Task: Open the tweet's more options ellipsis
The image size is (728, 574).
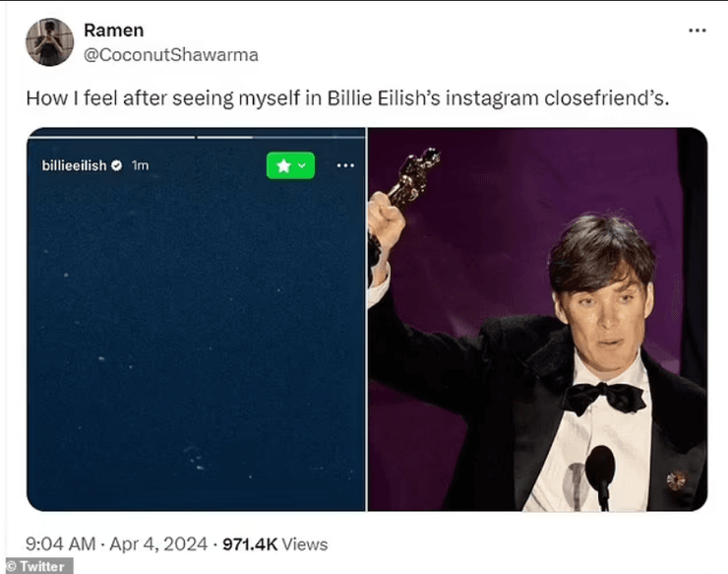Action: (697, 31)
